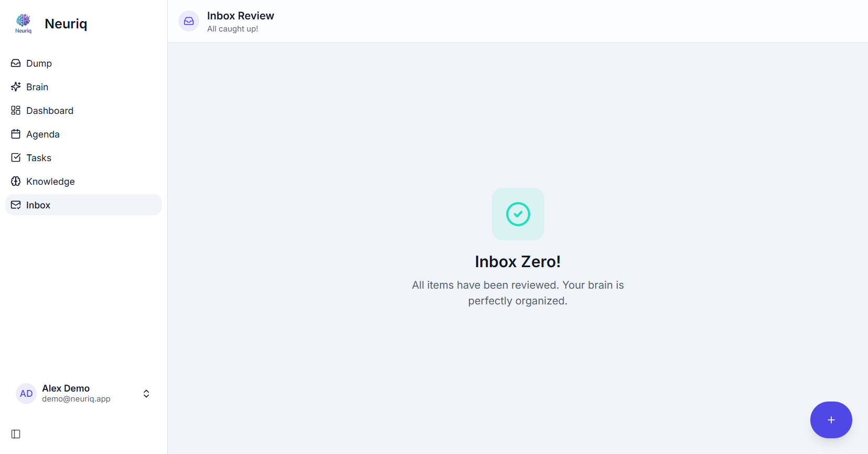Go to the Brain section
Viewport: 868px width, 454px height.
83,87
